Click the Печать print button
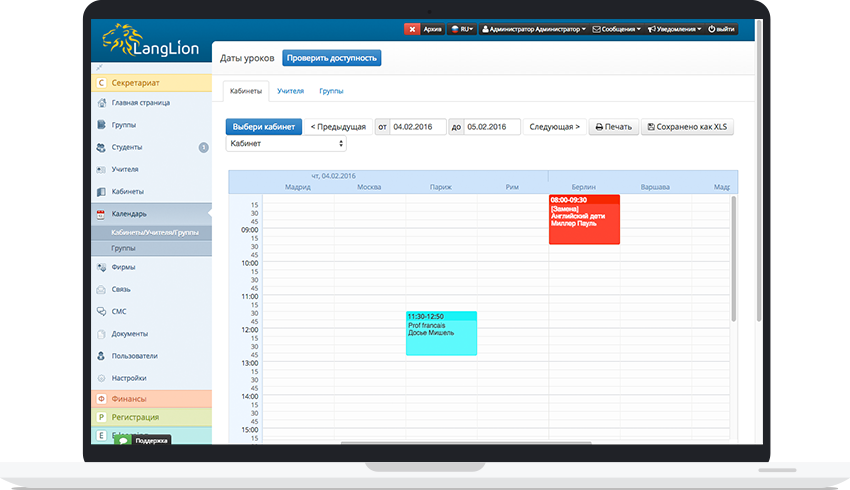The image size is (850, 490). [614, 127]
